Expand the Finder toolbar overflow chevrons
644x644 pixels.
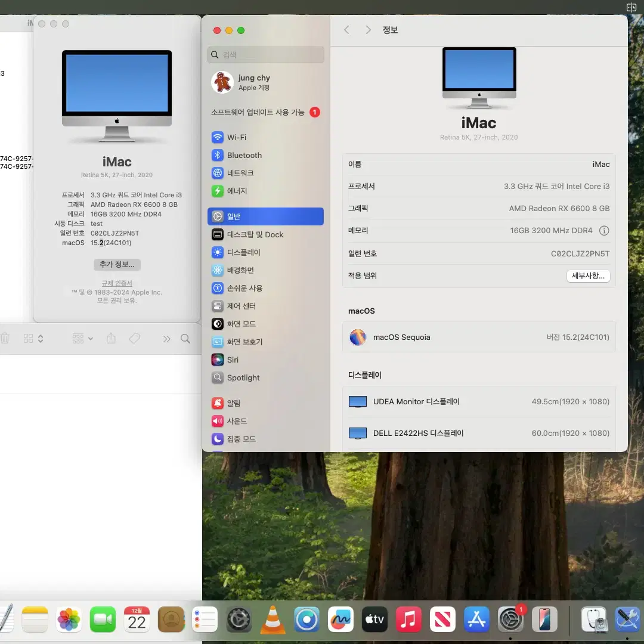coord(166,339)
